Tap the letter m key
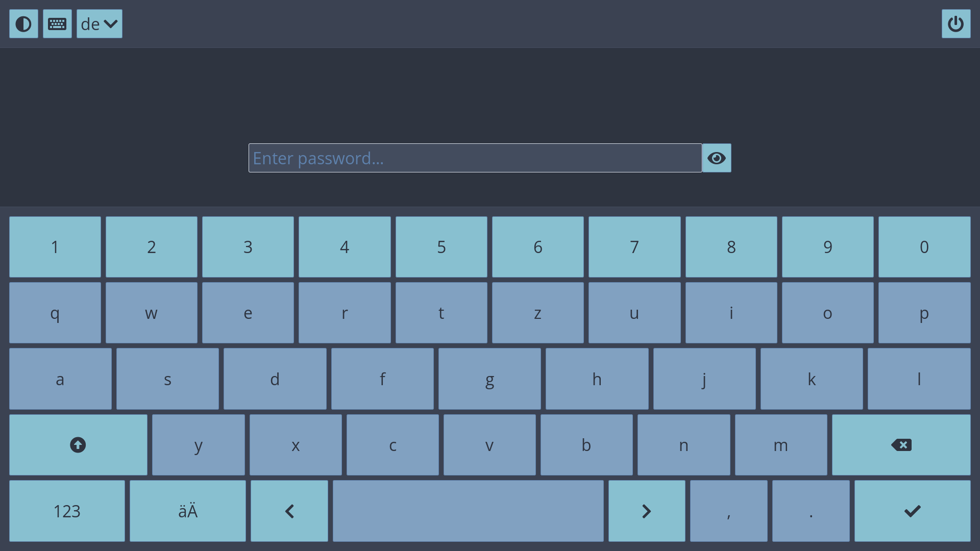Image resolution: width=980 pixels, height=551 pixels. point(780,445)
